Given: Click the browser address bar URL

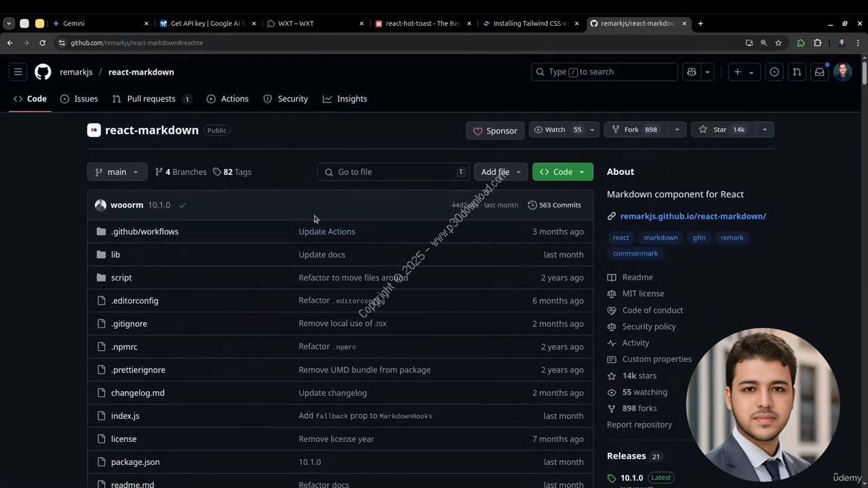Looking at the screenshot, I should (137, 43).
